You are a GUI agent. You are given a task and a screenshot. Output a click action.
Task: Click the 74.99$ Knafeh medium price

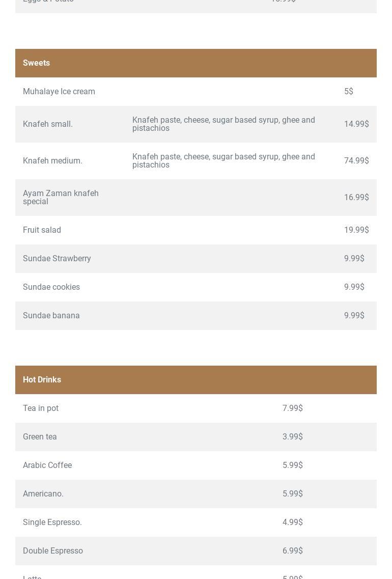[356, 161]
